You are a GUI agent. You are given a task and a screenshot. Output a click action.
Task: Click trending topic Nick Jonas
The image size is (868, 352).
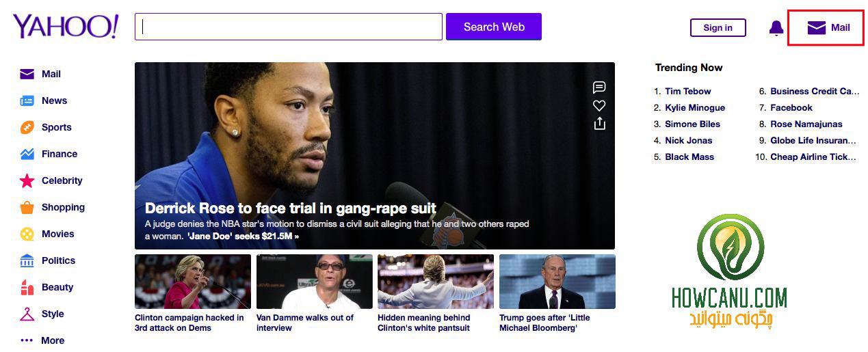point(688,140)
